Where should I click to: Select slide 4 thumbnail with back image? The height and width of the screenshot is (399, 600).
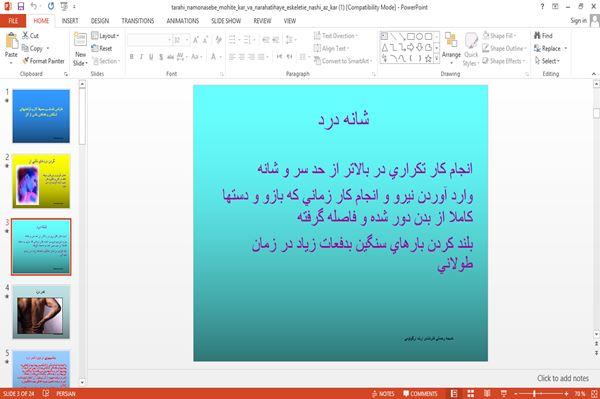click(41, 312)
